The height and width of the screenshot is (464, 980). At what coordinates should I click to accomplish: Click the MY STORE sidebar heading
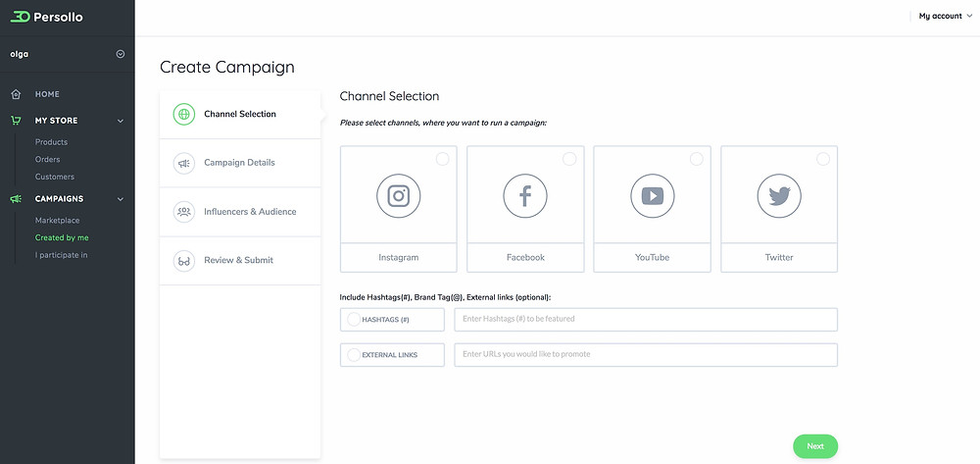(x=56, y=121)
